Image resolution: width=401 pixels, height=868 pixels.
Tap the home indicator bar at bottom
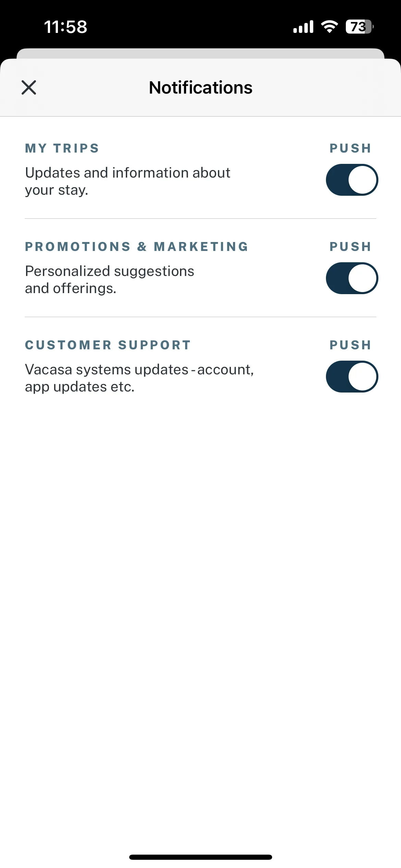coord(200,857)
